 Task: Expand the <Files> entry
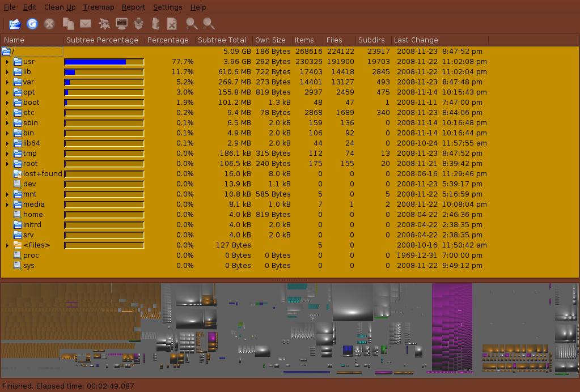point(7,245)
